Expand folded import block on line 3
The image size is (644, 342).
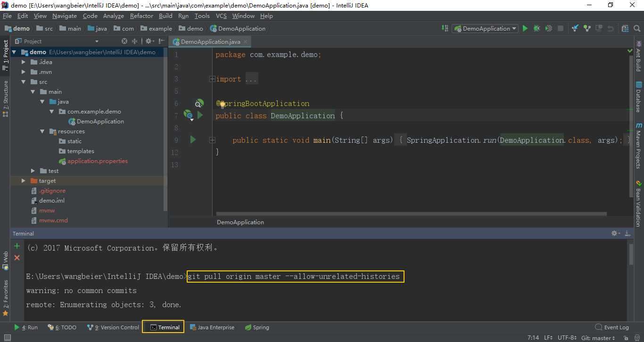click(x=213, y=79)
